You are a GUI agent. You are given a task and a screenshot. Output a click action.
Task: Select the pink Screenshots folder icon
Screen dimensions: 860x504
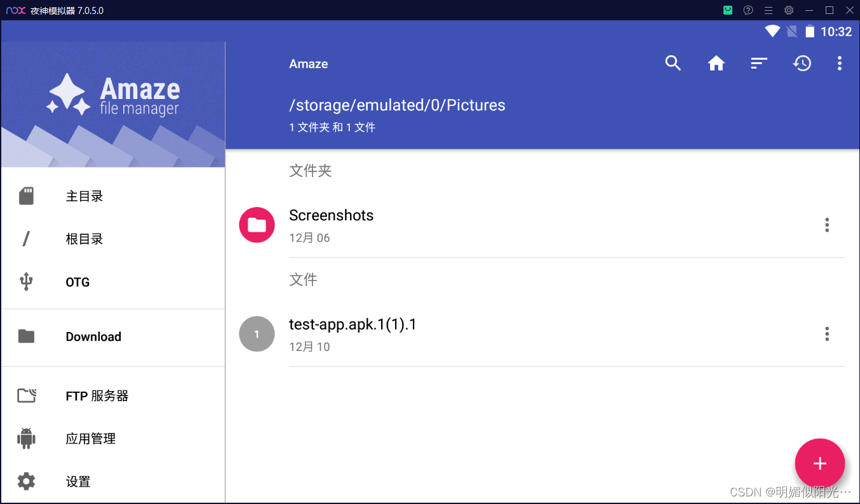(x=257, y=225)
